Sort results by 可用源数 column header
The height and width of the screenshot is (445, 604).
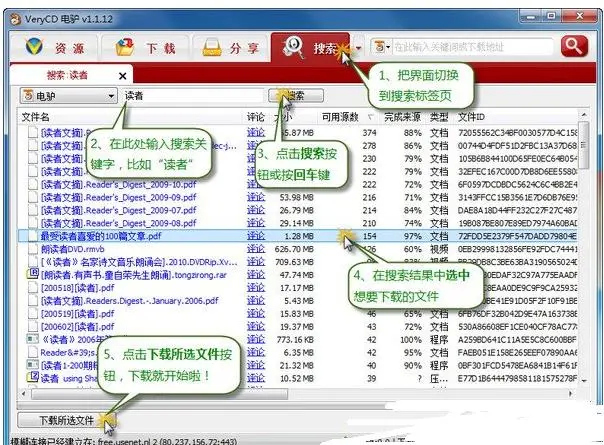[x=340, y=117]
